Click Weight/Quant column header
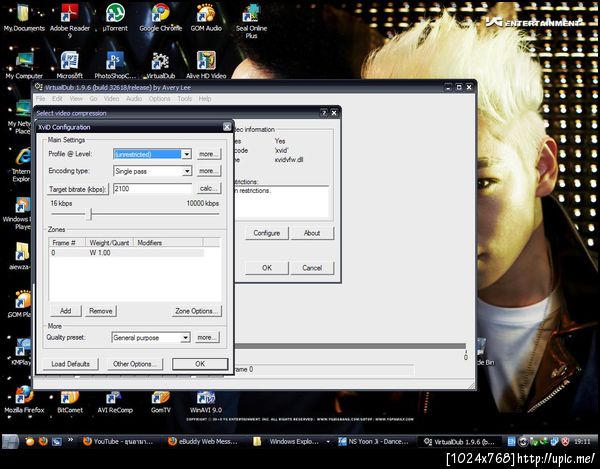This screenshot has height=469, width=600. [109, 243]
